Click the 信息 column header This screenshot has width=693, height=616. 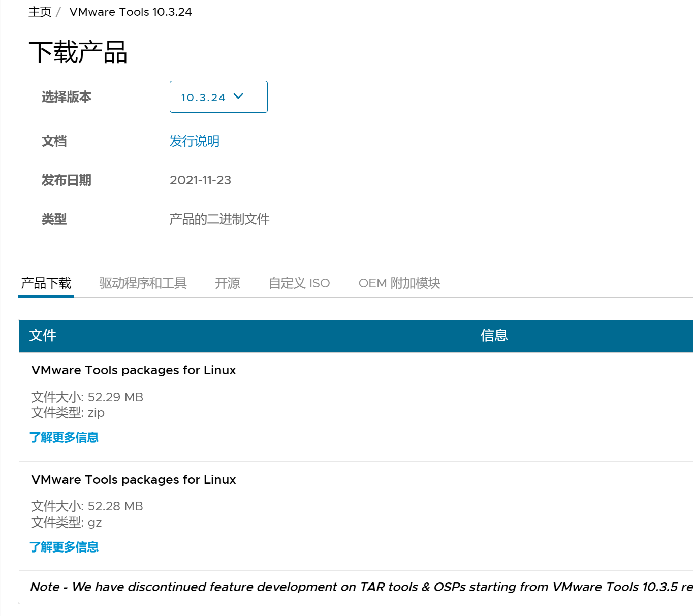tap(494, 335)
